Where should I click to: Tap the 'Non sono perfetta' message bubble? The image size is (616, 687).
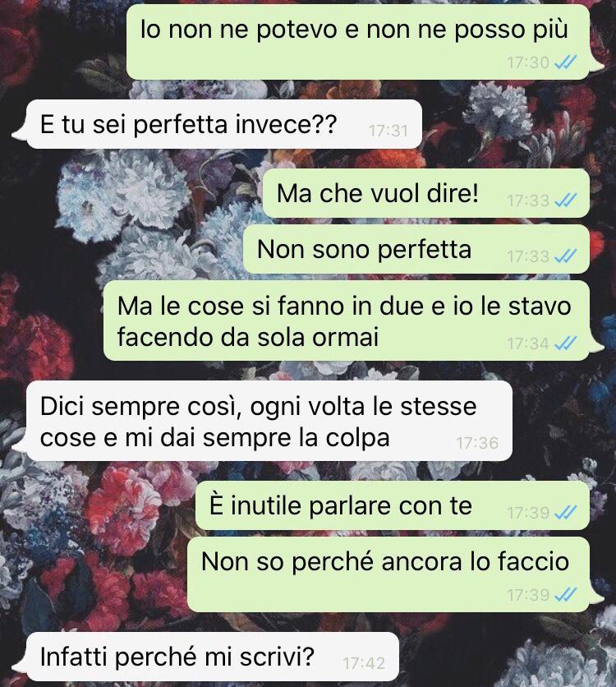[x=416, y=249]
